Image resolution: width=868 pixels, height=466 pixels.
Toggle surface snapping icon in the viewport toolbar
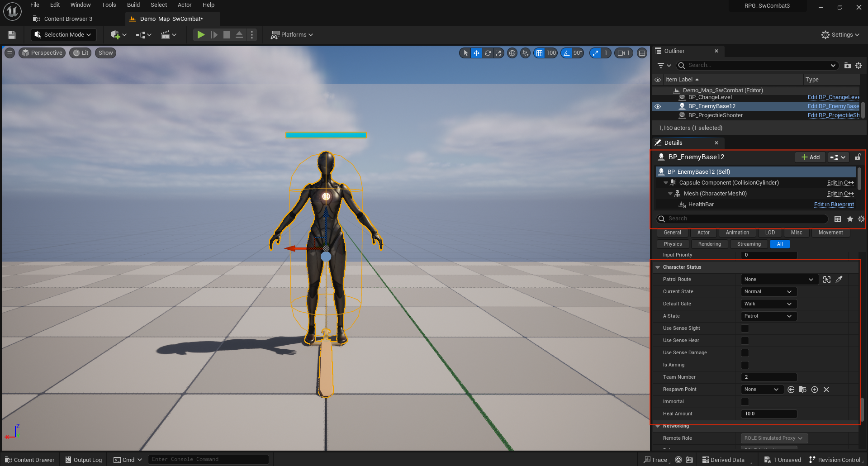click(525, 53)
